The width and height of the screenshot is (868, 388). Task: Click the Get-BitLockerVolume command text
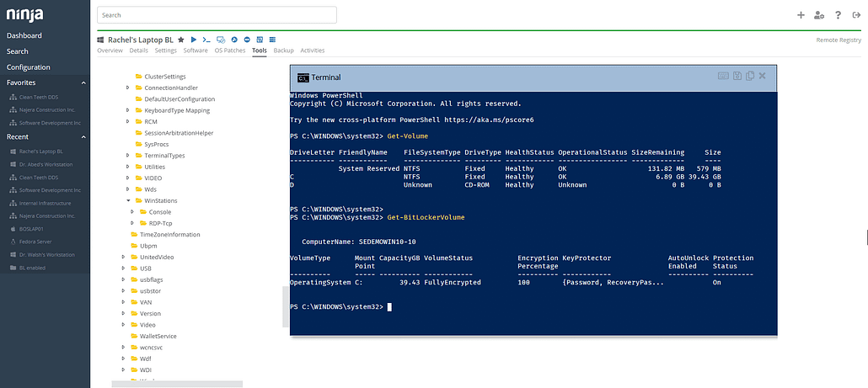click(x=426, y=218)
